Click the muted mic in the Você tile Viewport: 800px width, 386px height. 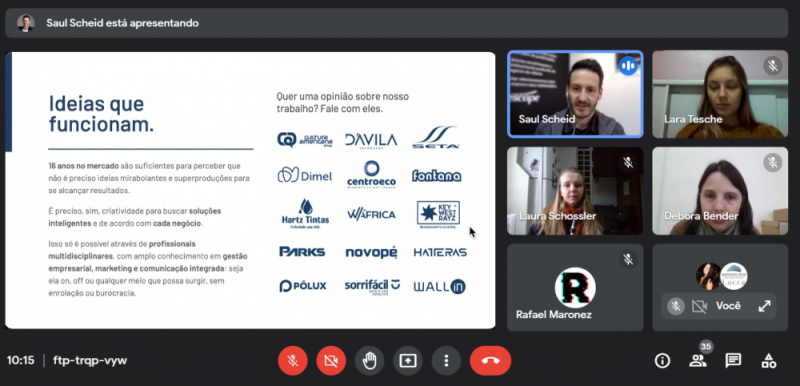click(x=676, y=306)
